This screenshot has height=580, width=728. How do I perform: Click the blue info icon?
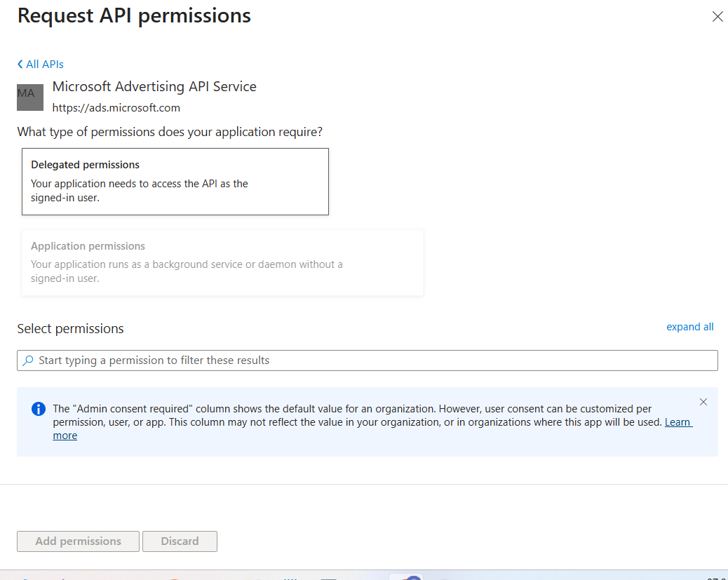pos(39,409)
